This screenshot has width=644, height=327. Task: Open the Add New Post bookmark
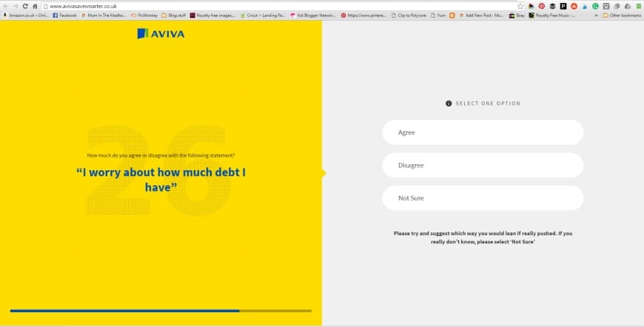481,16
